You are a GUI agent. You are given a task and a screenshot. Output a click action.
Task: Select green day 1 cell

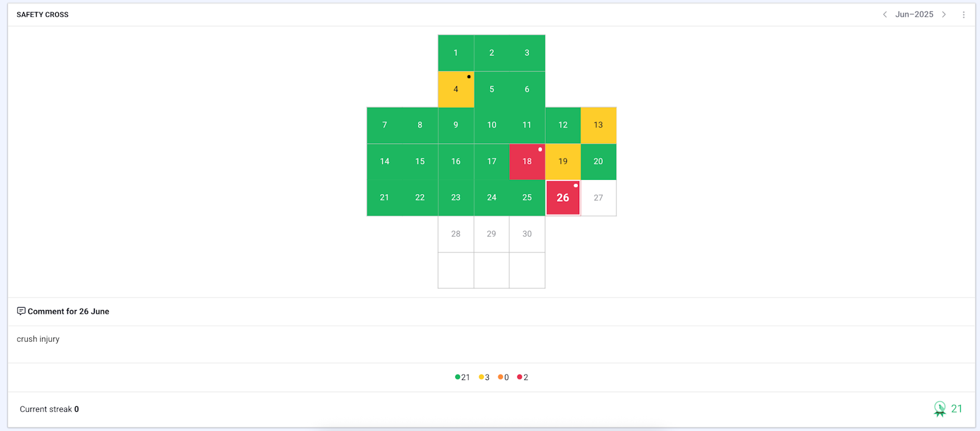(456, 53)
